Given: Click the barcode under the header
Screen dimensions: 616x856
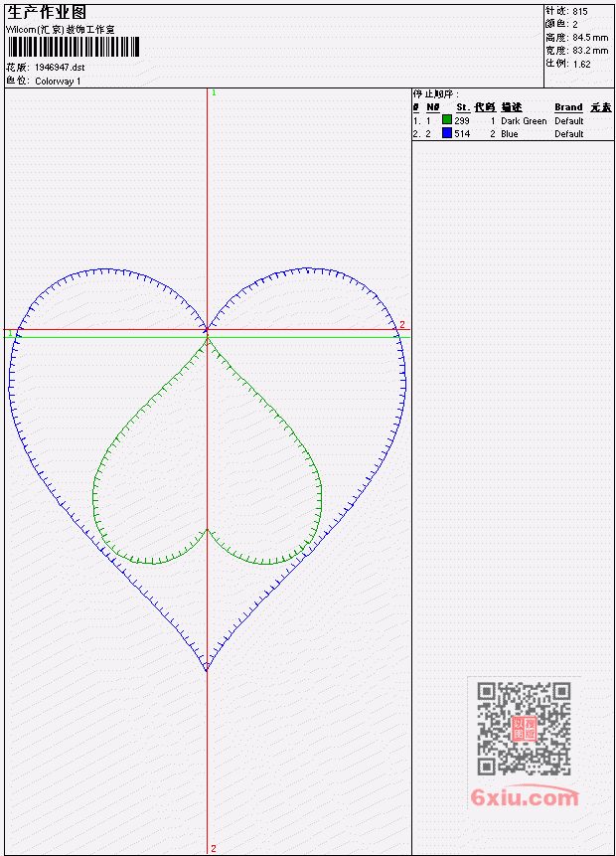Looking at the screenshot, I should point(74,47).
